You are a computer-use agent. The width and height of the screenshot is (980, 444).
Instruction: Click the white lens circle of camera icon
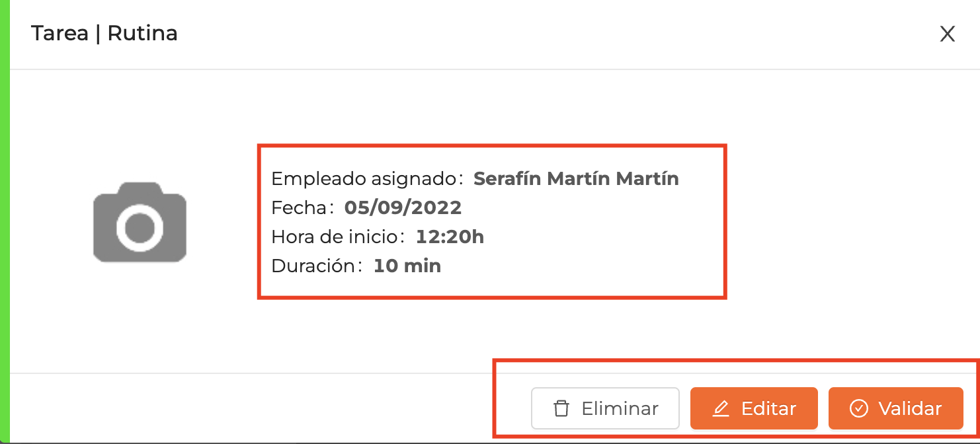click(140, 228)
